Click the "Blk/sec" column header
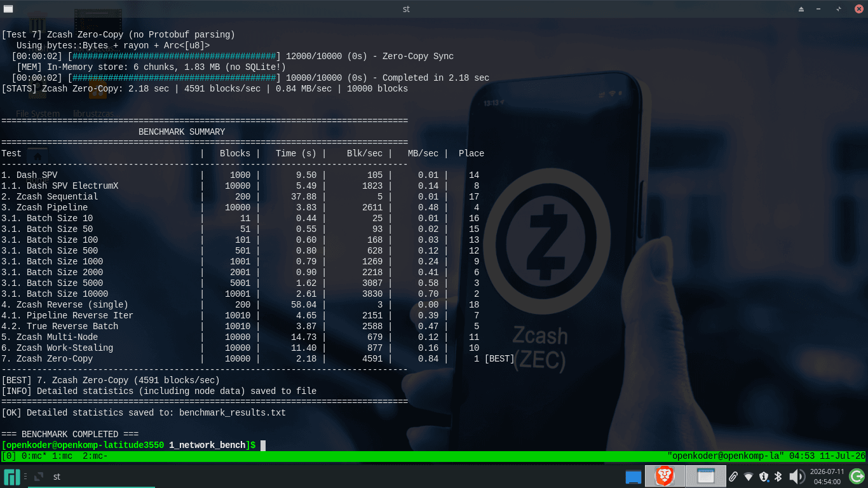The height and width of the screenshot is (488, 868). click(365, 153)
